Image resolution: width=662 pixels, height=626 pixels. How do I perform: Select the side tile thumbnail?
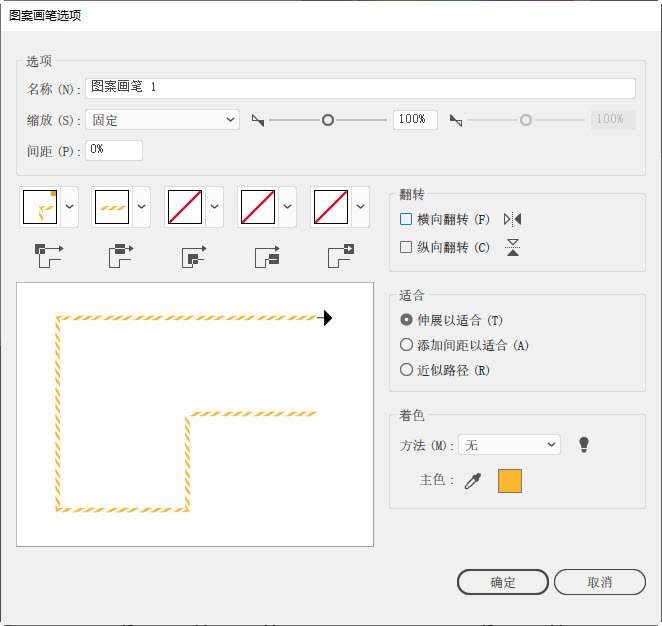coord(112,206)
